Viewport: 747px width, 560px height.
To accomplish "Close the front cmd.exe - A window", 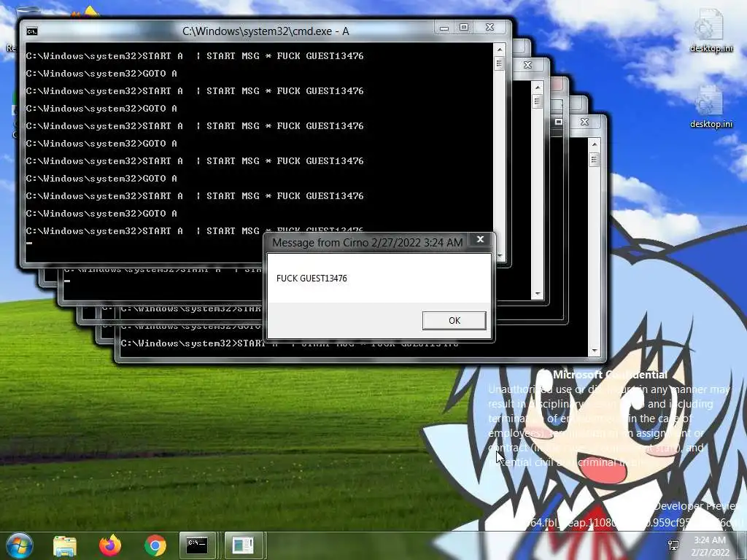I will click(489, 28).
